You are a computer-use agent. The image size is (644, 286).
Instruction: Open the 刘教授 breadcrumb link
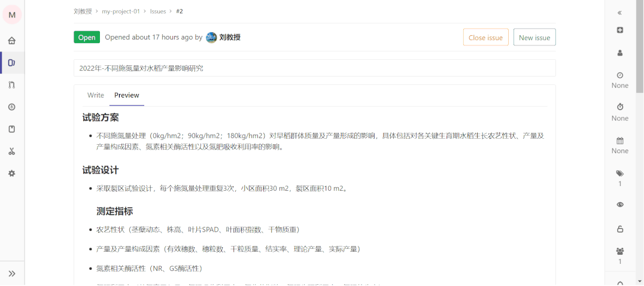(x=83, y=11)
